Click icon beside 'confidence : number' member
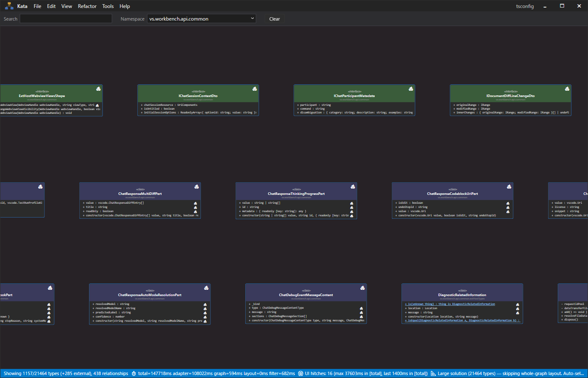This screenshot has height=378, width=588. click(x=205, y=317)
